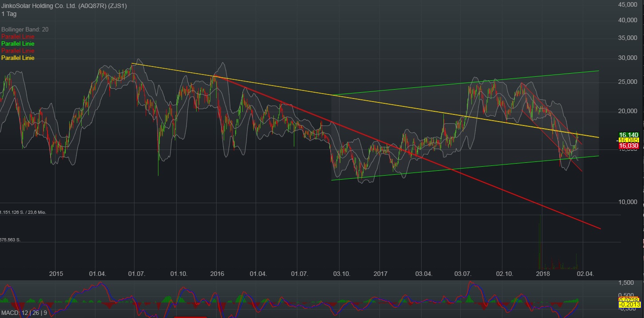The image size is (644, 318).
Task: Click the 01.10. date axis label
Action: point(178,274)
